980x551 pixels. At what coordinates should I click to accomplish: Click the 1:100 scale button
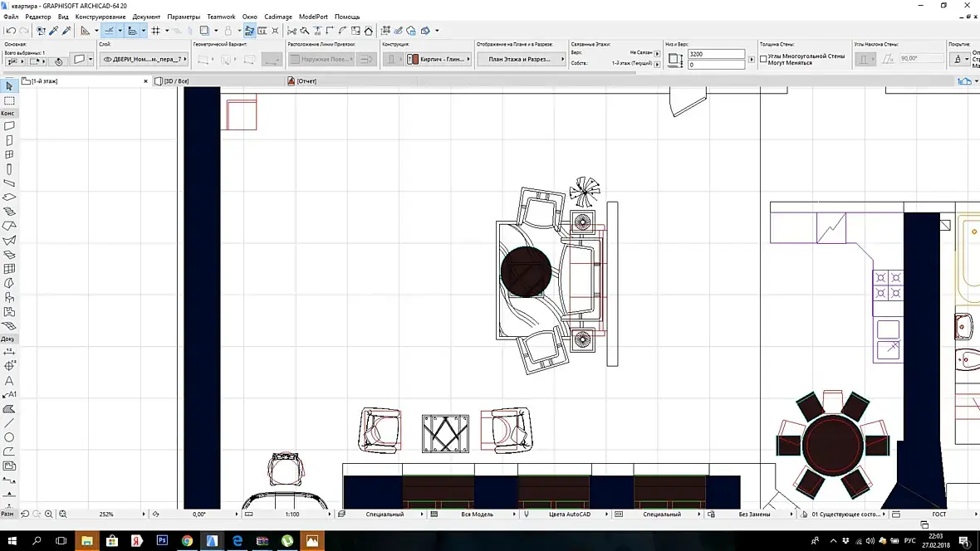pos(292,514)
